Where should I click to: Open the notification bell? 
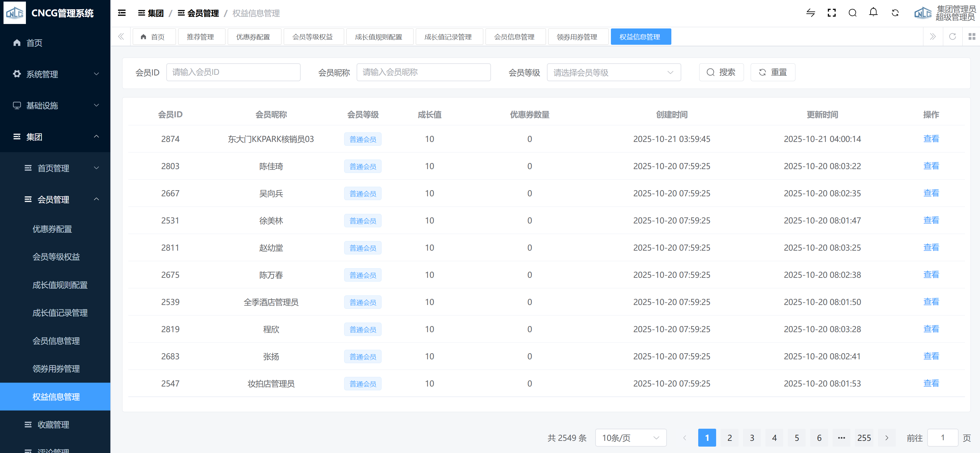point(873,12)
